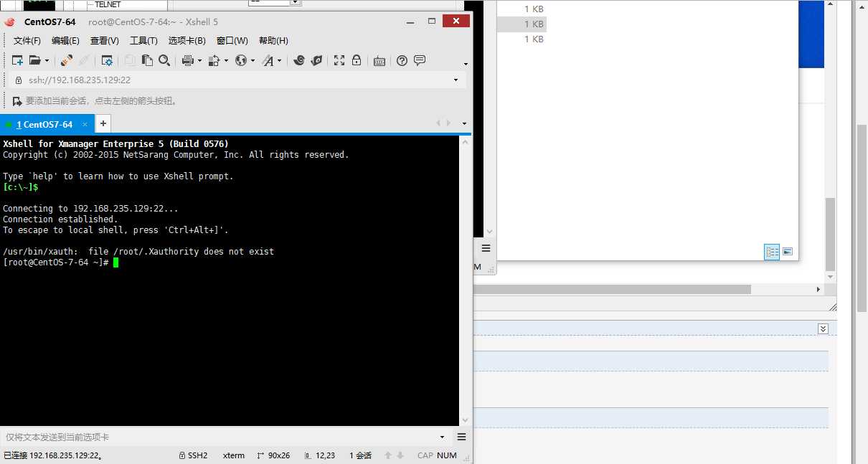This screenshot has height=464, width=868.
Task: Click the Disconnect plug icon
Action: click(67, 61)
